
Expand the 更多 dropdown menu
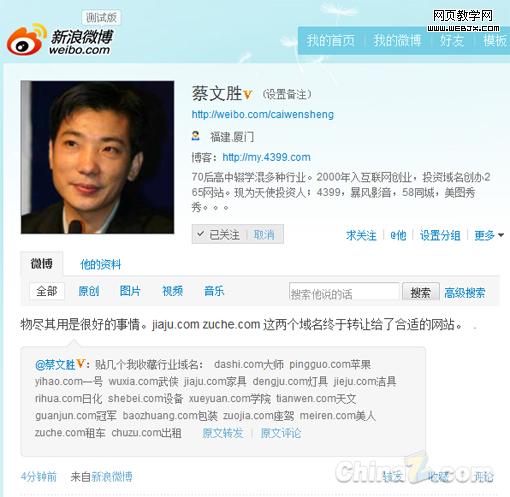pos(488,235)
